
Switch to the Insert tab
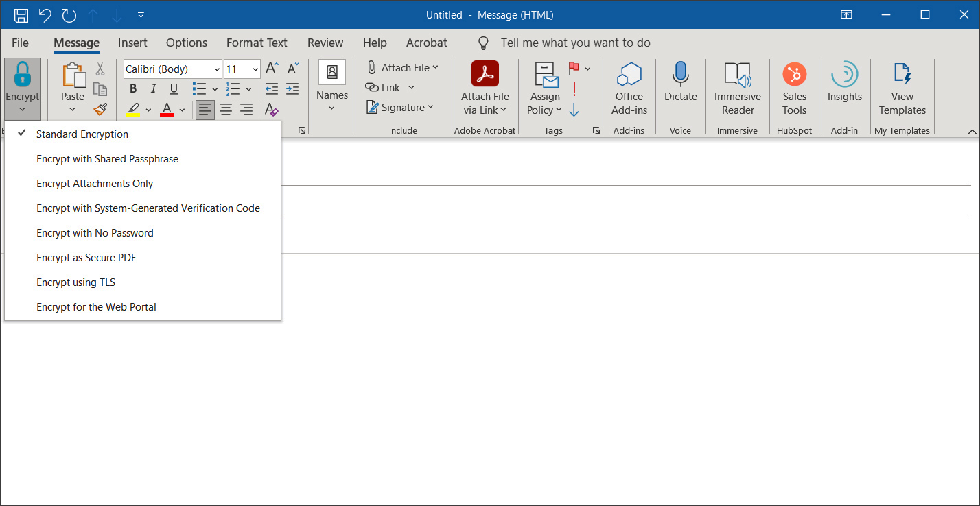point(132,43)
